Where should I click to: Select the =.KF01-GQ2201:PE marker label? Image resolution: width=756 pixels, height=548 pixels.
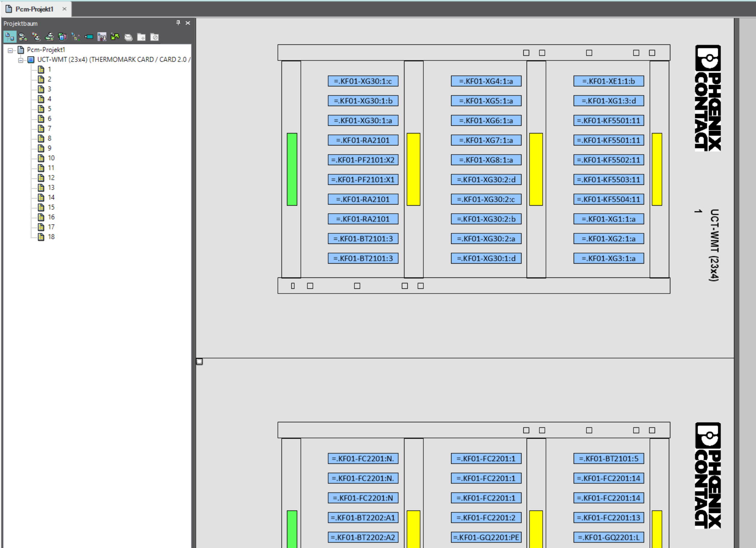[x=486, y=537]
